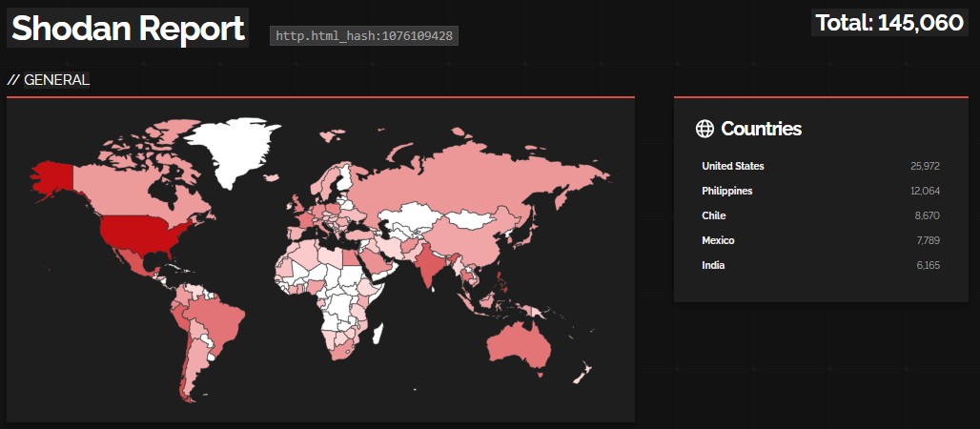Select white Greenland on the world map
The height and width of the screenshot is (429, 980).
coord(234,148)
